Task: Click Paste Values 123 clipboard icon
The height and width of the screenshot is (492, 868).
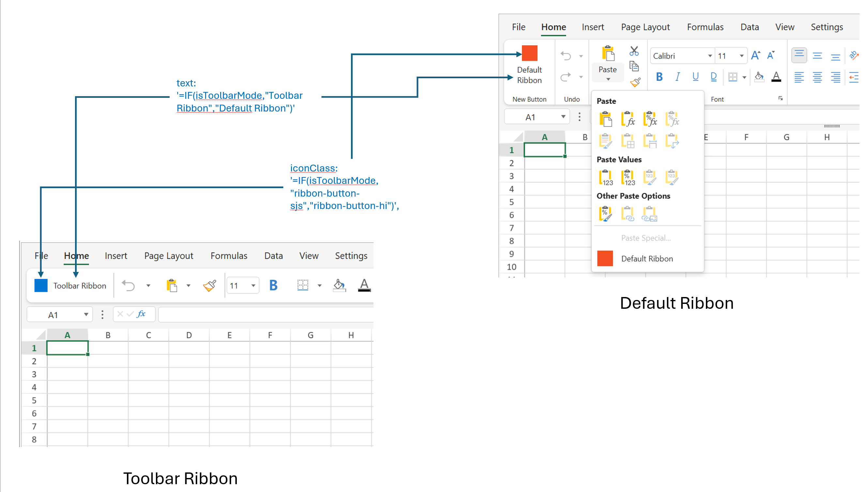Action: (x=605, y=177)
